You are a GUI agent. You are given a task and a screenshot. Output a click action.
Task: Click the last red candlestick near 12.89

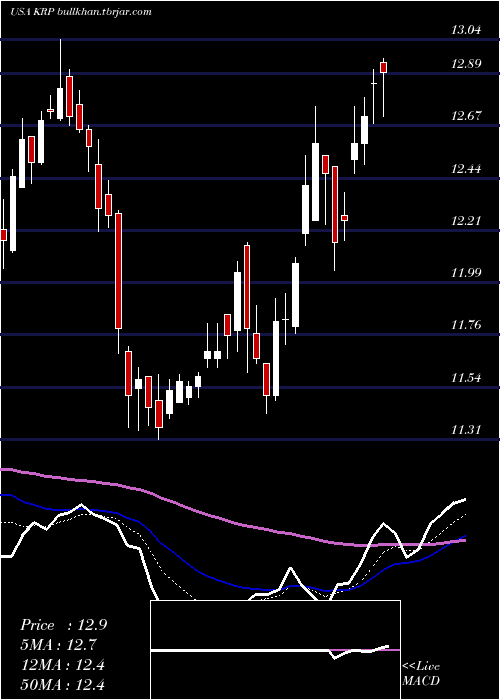tap(383, 67)
